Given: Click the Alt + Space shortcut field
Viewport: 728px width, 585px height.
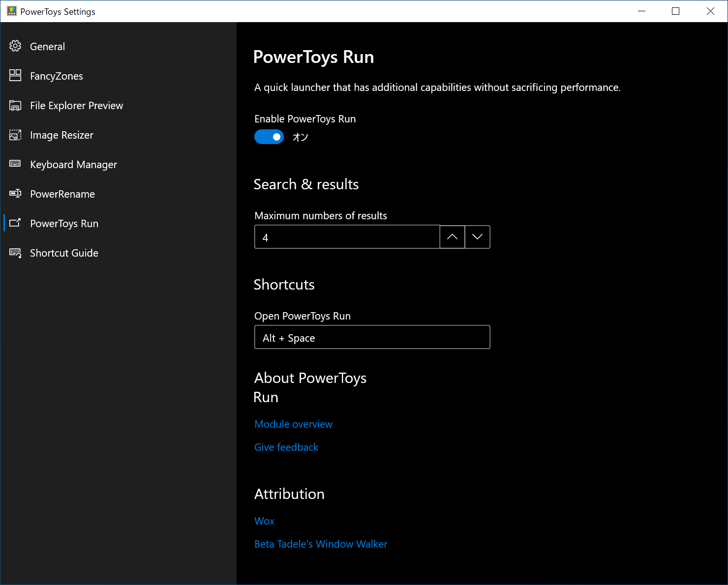Looking at the screenshot, I should coord(372,337).
